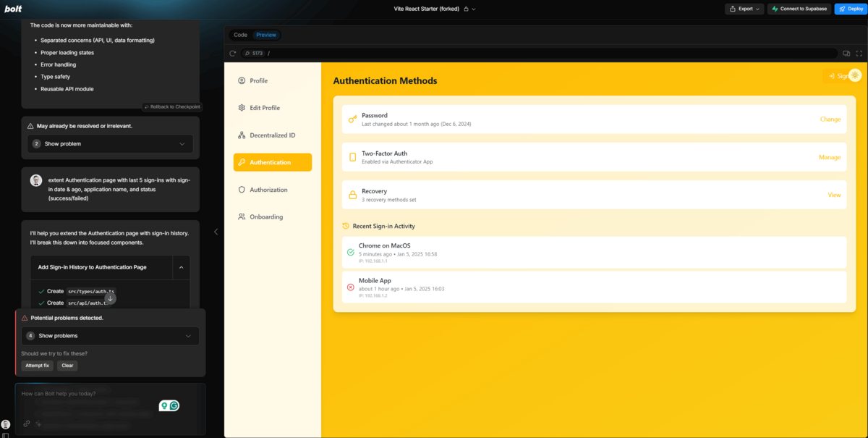
Task: Open the Export dropdown menu
Action: coord(744,9)
